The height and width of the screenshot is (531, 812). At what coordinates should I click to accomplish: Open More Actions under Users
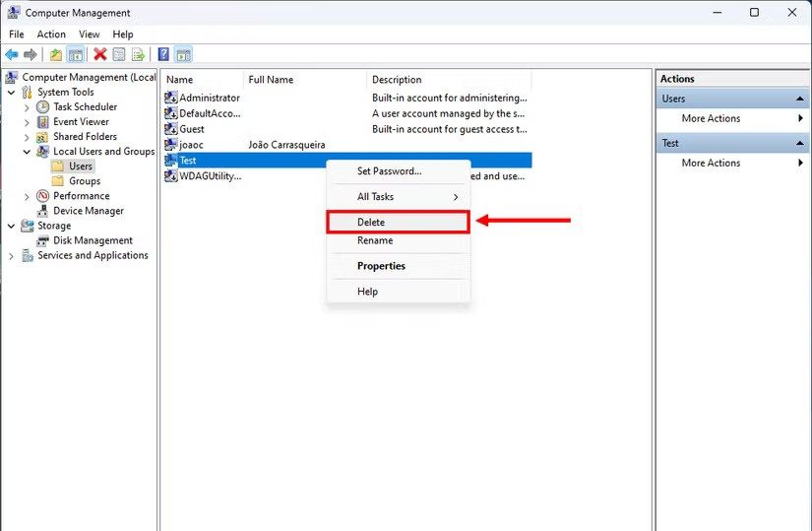tap(732, 118)
